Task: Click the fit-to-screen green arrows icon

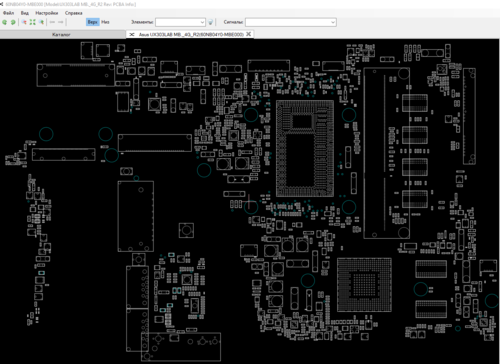Action: pos(32,22)
